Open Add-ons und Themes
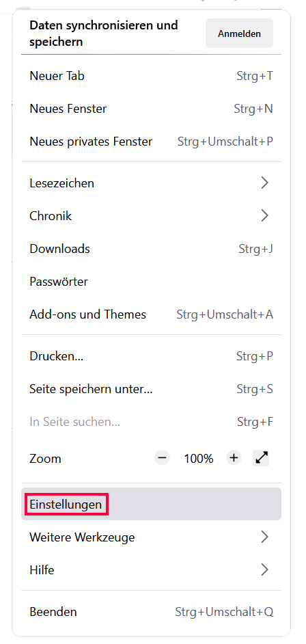Image resolution: width=306 pixels, height=644 pixels. click(x=152, y=314)
